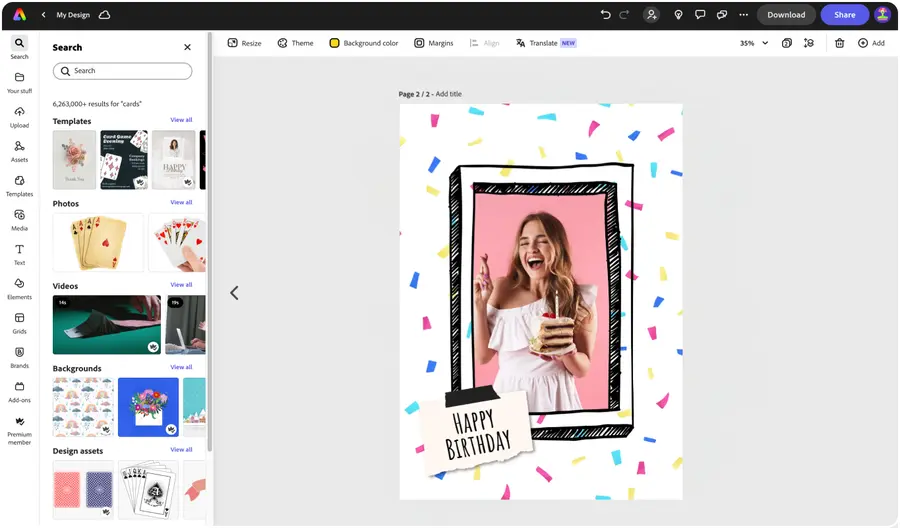Open the page order adjustment icon
The image size is (900, 528).
point(809,43)
